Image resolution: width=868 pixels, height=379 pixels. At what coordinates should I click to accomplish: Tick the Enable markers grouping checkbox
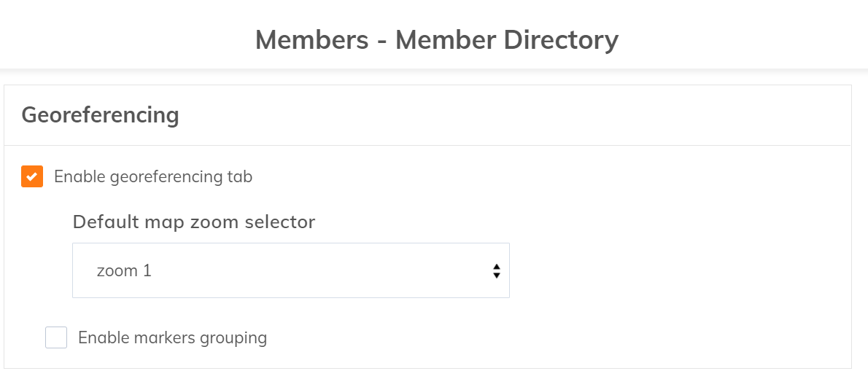click(56, 338)
